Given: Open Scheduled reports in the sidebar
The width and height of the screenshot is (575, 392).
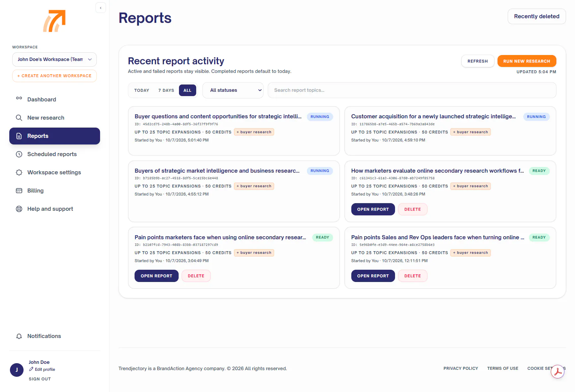Looking at the screenshot, I should (55, 154).
